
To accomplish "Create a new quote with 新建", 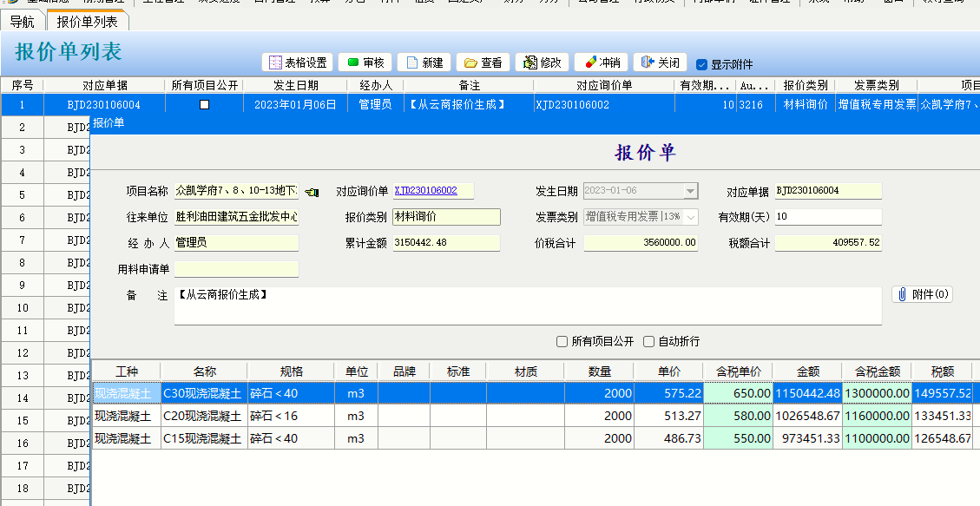I will (x=424, y=62).
